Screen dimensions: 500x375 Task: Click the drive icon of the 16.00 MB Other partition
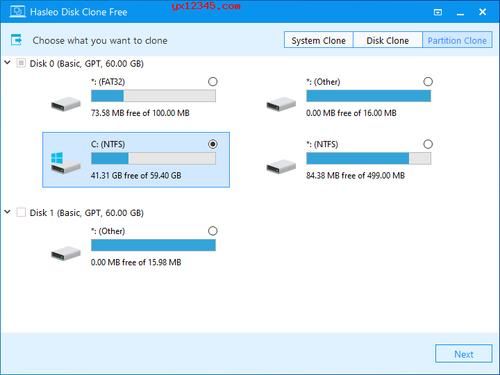coord(281,104)
